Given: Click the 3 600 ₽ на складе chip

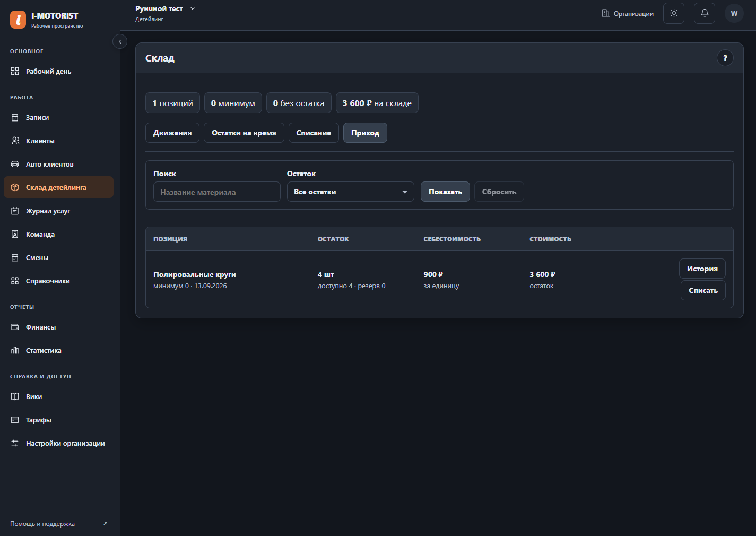Looking at the screenshot, I should coord(377,103).
